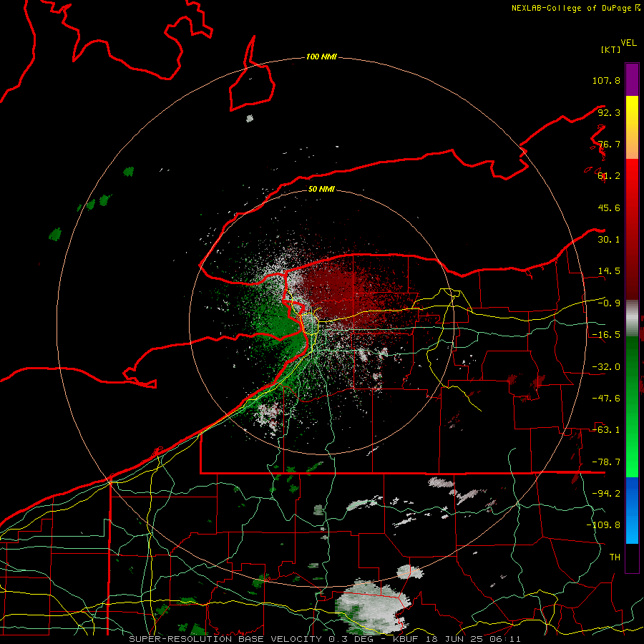The image size is (644, 644).
Task: Select the -47.6 legend value
Action: (606, 399)
